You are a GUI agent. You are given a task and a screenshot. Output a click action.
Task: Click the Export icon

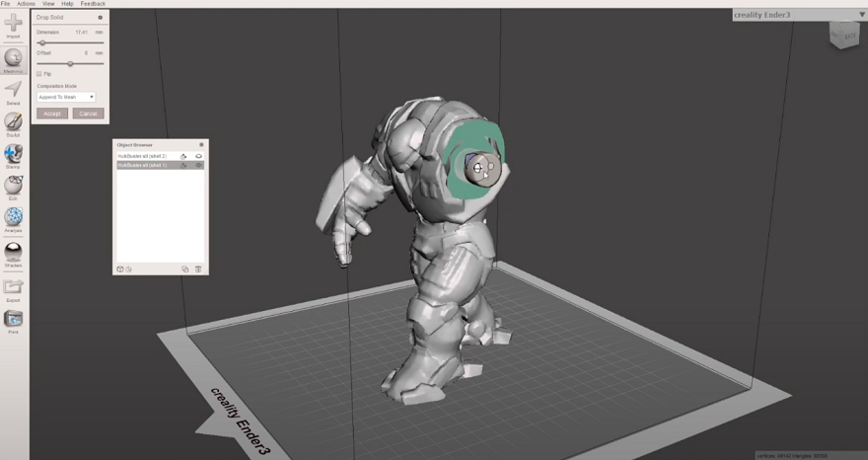pos(13,286)
